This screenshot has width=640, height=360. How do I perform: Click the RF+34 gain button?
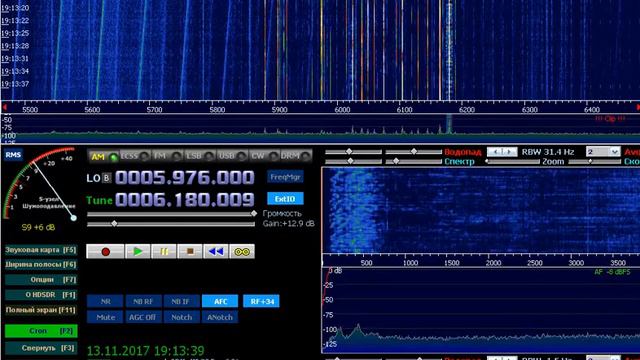tap(262, 302)
